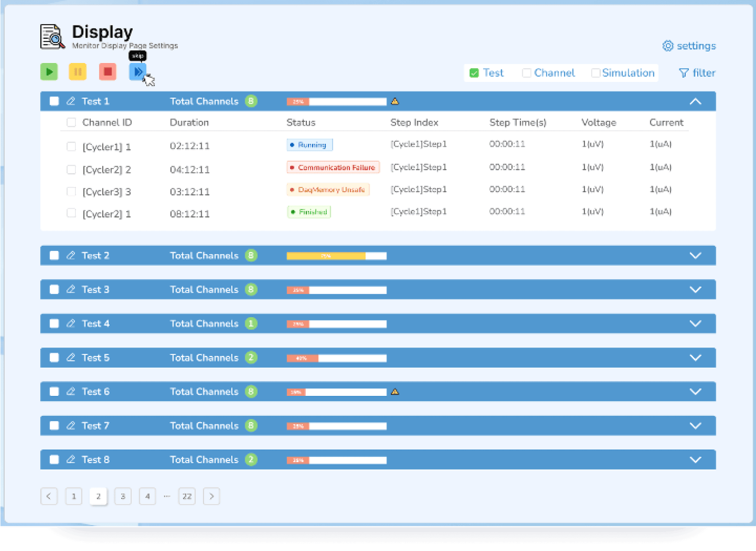Click the blue skip button
This screenshot has width=756, height=551.
[137, 72]
